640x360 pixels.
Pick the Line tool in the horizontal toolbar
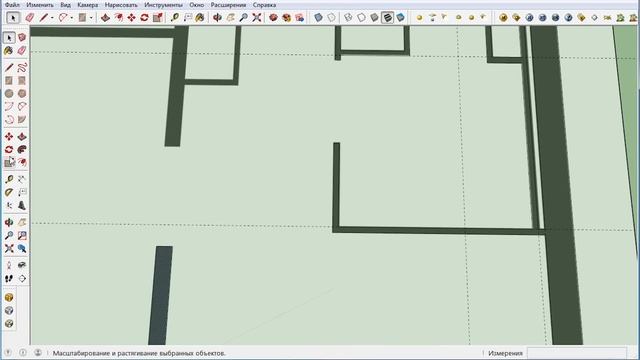(44, 18)
